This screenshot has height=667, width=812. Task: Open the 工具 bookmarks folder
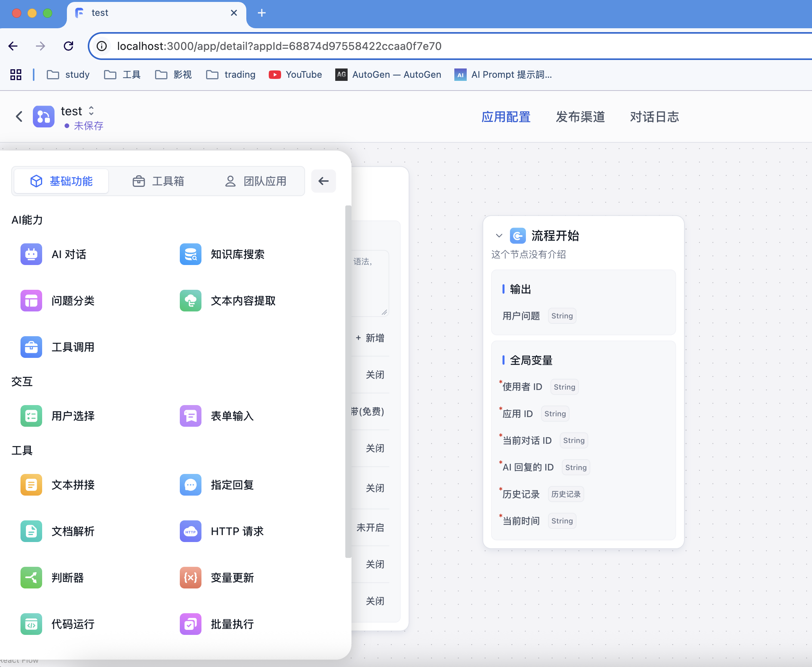point(122,75)
